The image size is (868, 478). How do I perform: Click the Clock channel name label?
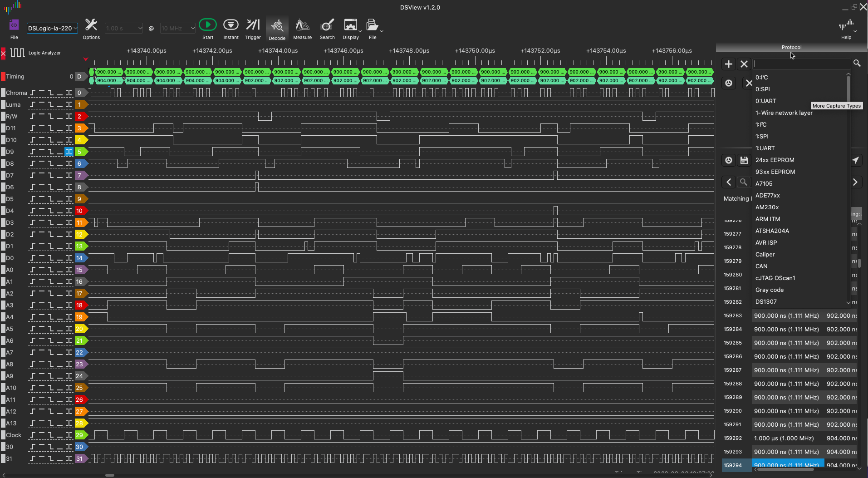coord(14,435)
